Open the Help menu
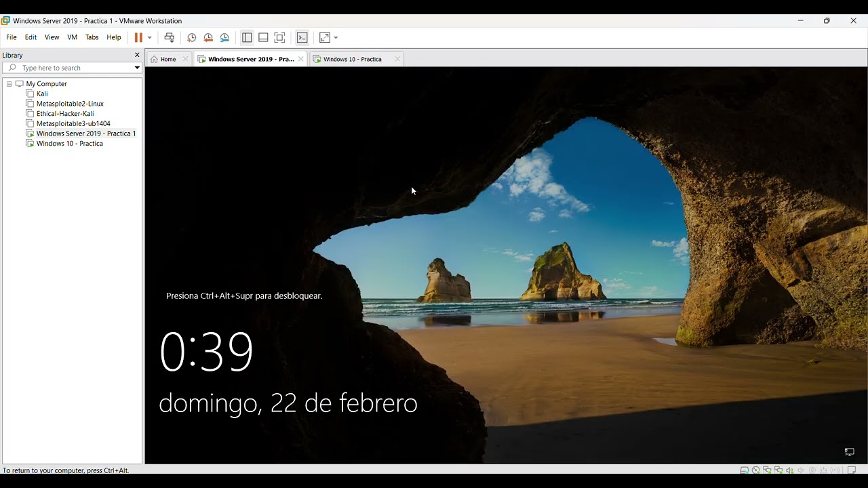 [x=114, y=37]
